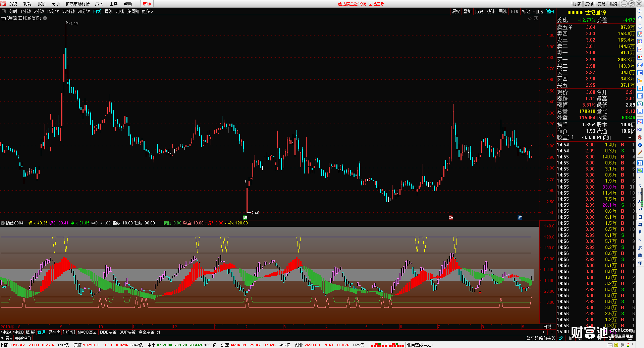Expand the 世纪星源 chart title dropdown
Image resolution: width=644 pixels, height=348 pixels.
coord(45,18)
